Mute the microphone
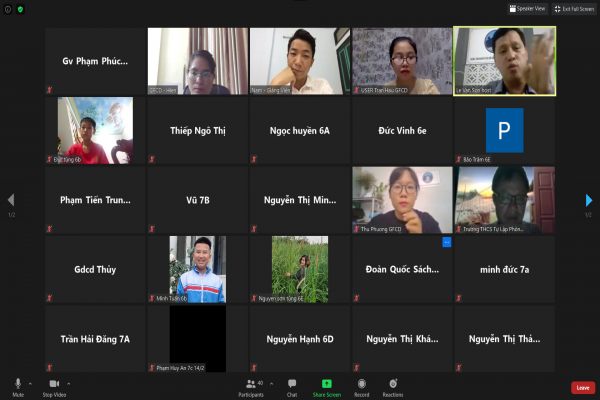 pos(17,384)
